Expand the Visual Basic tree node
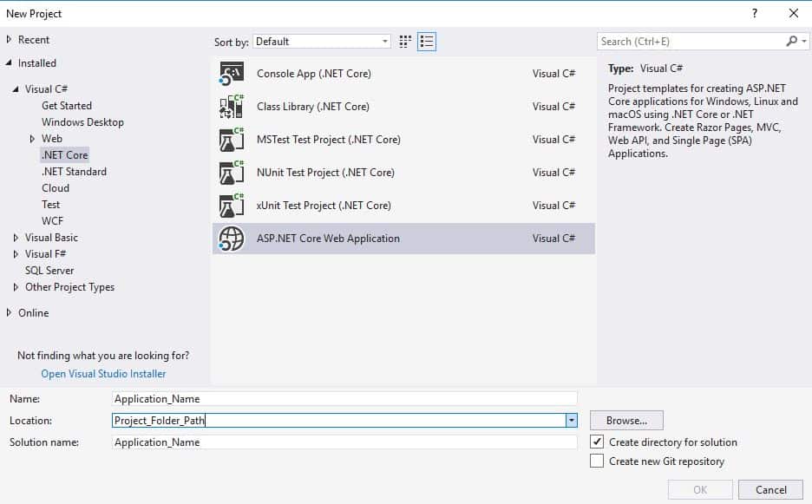This screenshot has width=812, height=504. [x=16, y=238]
